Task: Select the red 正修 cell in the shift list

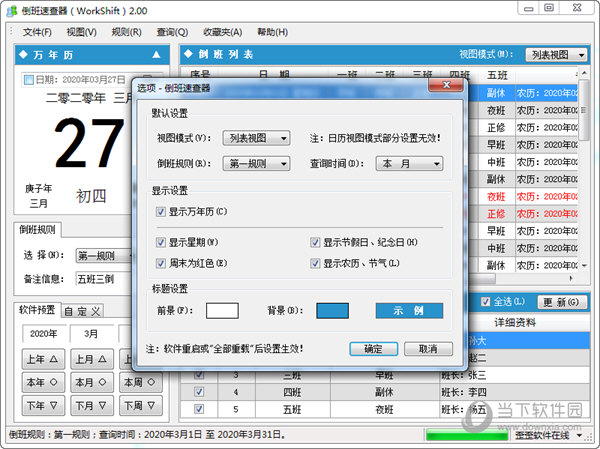Action: [496, 214]
